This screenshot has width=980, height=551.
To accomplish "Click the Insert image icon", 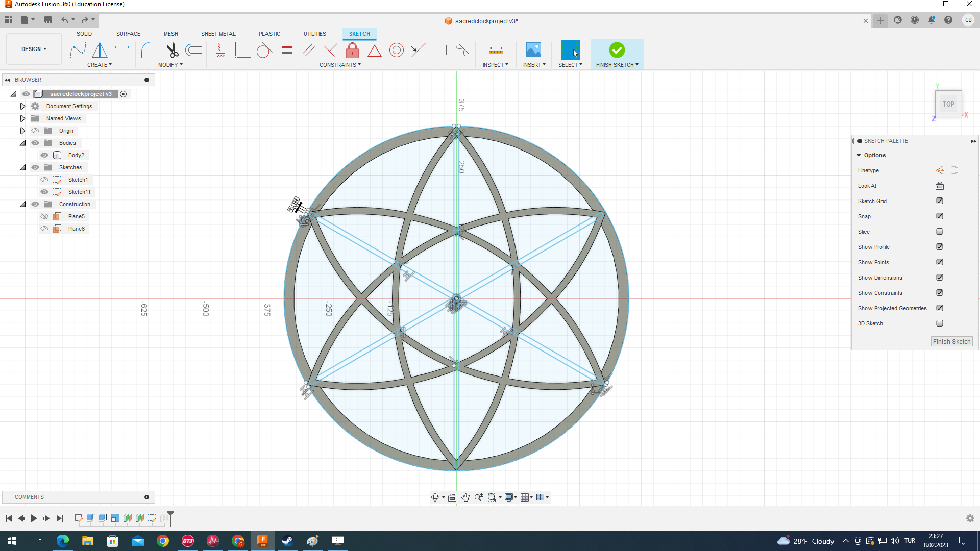I will pyautogui.click(x=533, y=50).
